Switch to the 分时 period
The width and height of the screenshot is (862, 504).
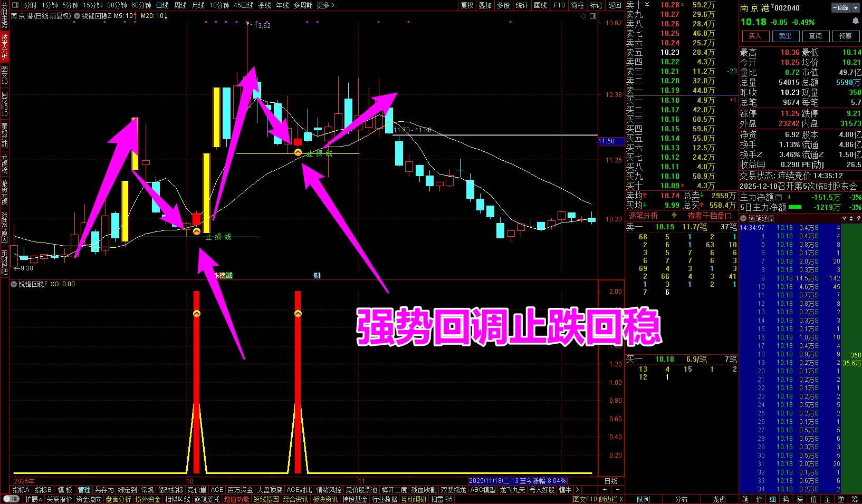(30, 5)
